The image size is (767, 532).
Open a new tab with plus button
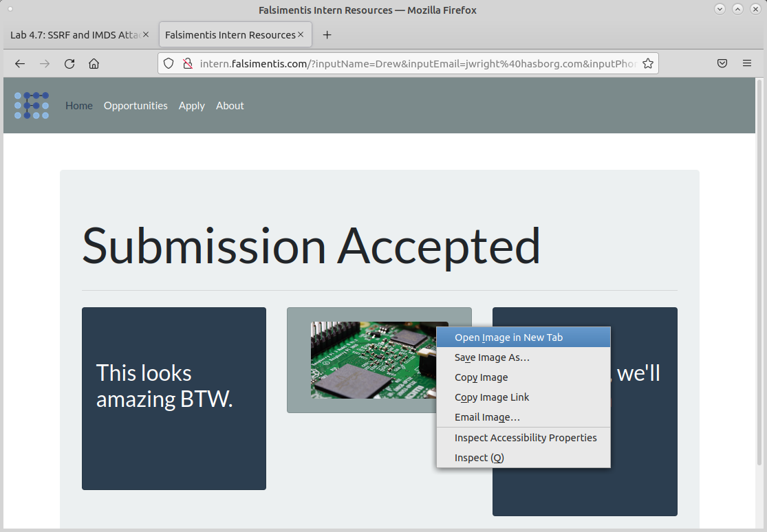tap(327, 35)
